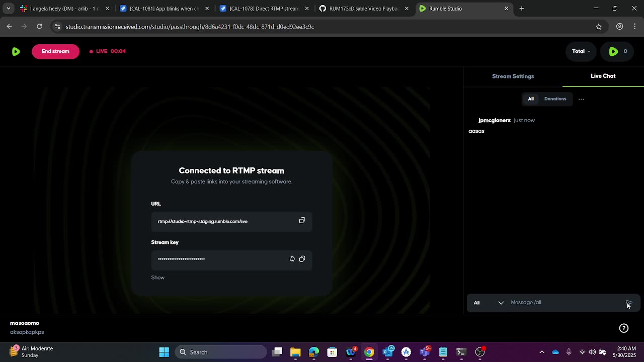
Task: Close the Rumble Studio tab
Action: point(507,9)
